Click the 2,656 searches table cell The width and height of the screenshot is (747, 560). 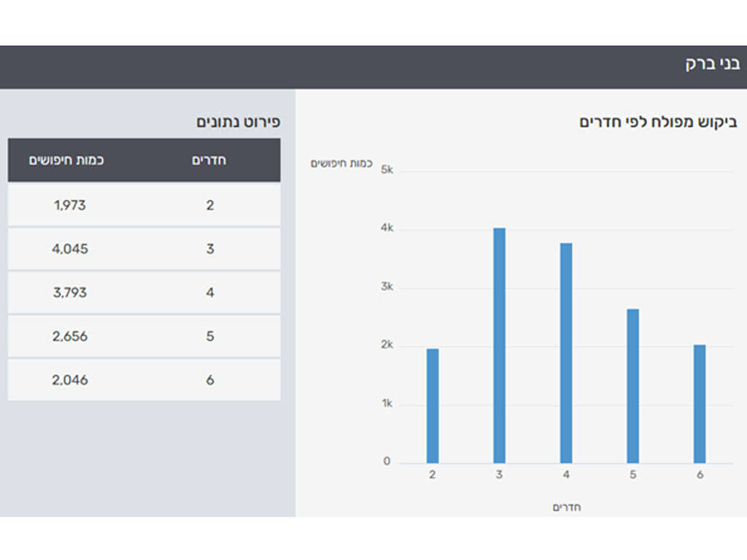(70, 337)
